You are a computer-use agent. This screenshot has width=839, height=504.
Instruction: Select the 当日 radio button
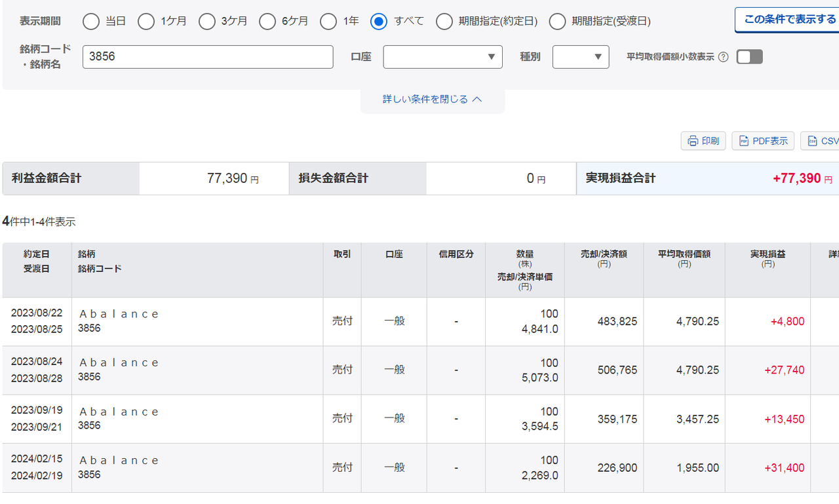click(91, 22)
